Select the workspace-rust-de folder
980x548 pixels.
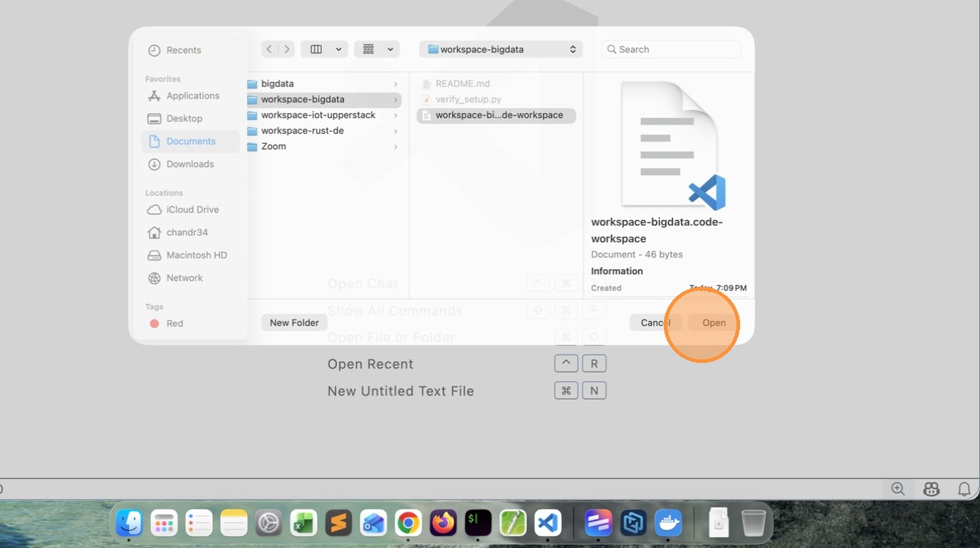pyautogui.click(x=324, y=131)
